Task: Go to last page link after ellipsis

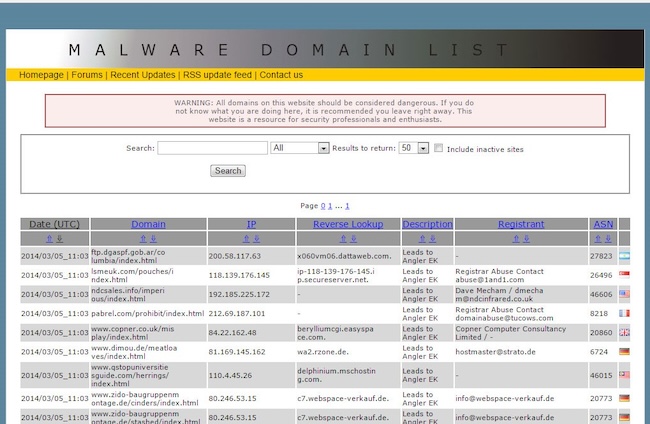Action: [x=347, y=206]
